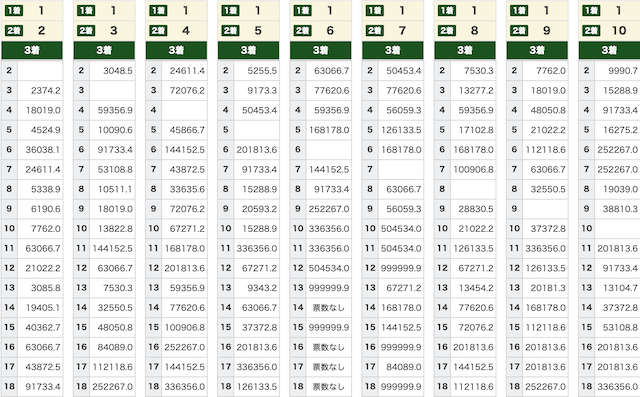Select the 3着 header under 2着 4
The width and height of the screenshot is (640, 397).
(x=176, y=50)
